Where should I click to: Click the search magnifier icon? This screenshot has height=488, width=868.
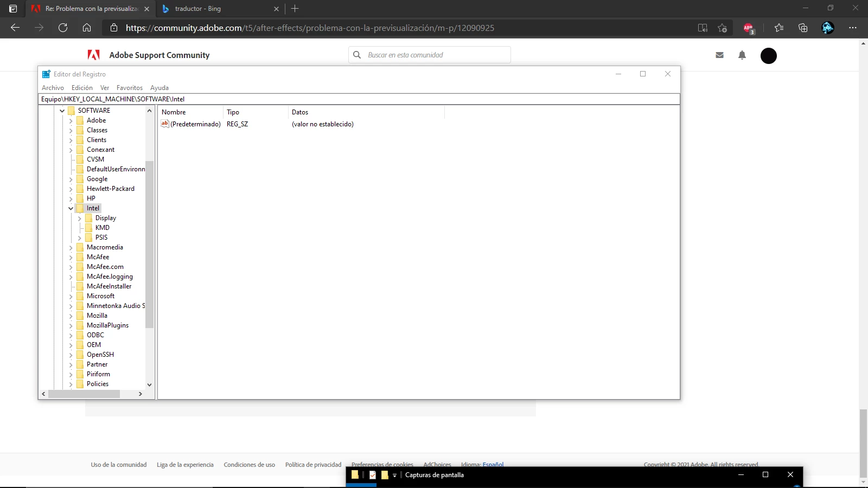tap(357, 55)
